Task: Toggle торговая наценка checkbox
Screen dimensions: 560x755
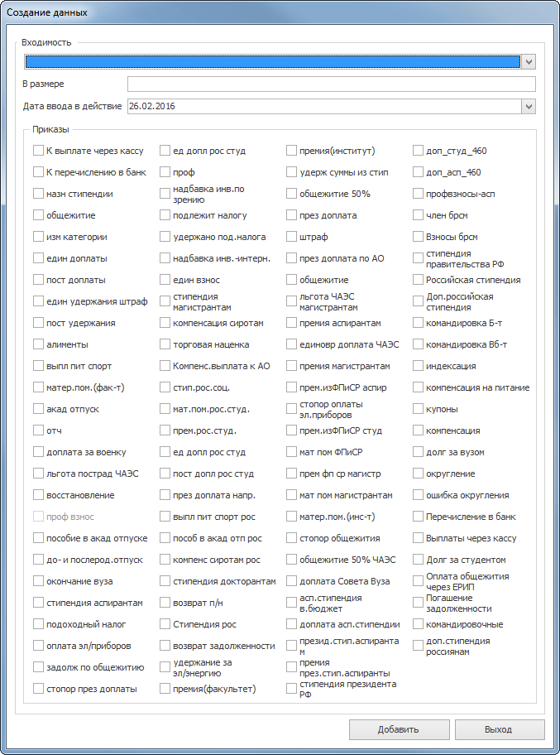Action: tap(165, 344)
